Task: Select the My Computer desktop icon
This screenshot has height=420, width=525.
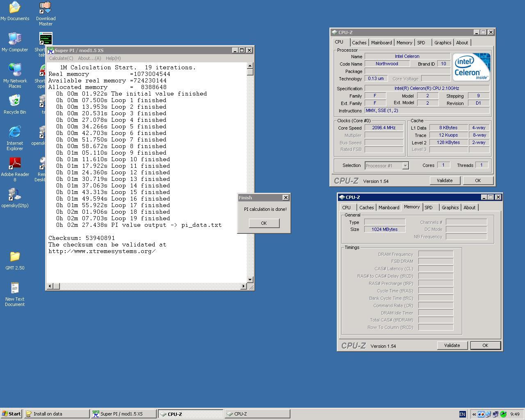Action: (x=15, y=42)
